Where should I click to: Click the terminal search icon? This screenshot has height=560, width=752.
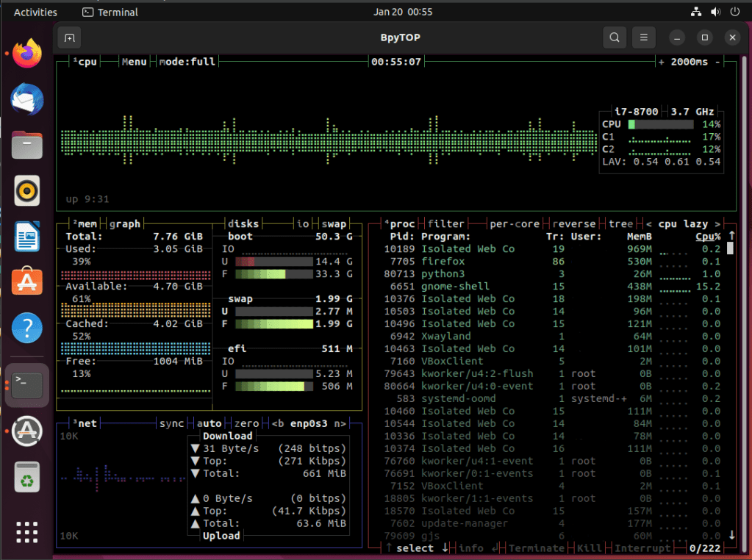pos(615,37)
